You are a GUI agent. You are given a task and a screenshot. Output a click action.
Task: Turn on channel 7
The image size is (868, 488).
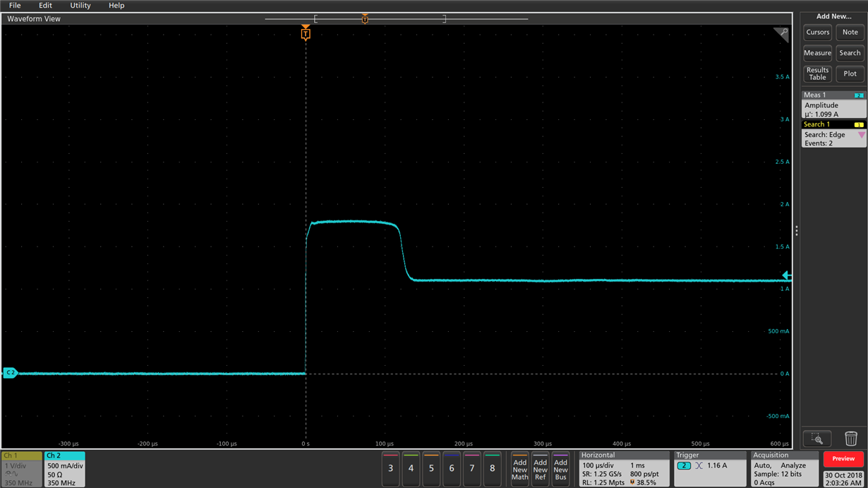pyautogui.click(x=472, y=469)
